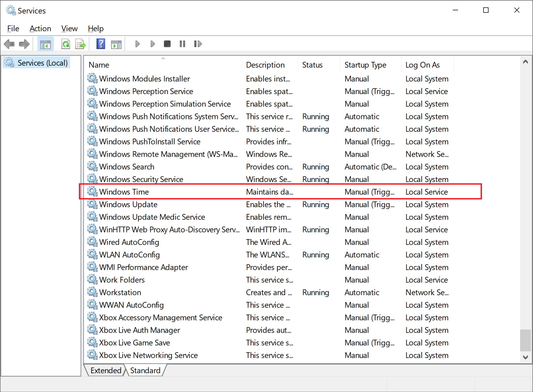Show the action pane using its toolbar icon
533x392 pixels.
tap(116, 44)
